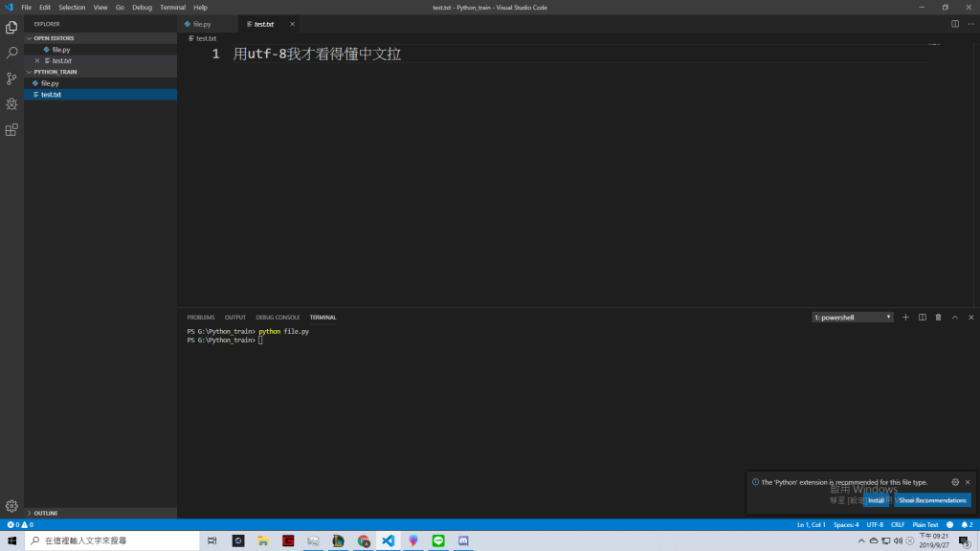The image size is (980, 551).
Task: Open the Selection menu
Action: [72, 8]
